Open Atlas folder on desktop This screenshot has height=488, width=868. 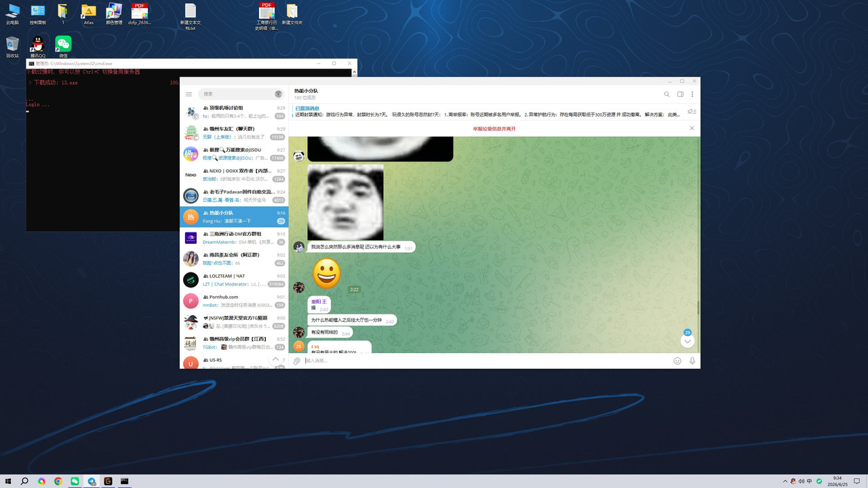88,14
